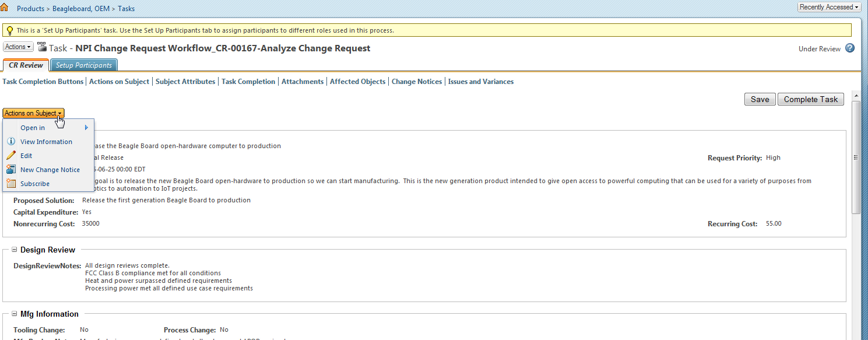Click the Edit pencil icon
868x340 pixels.
10,156
